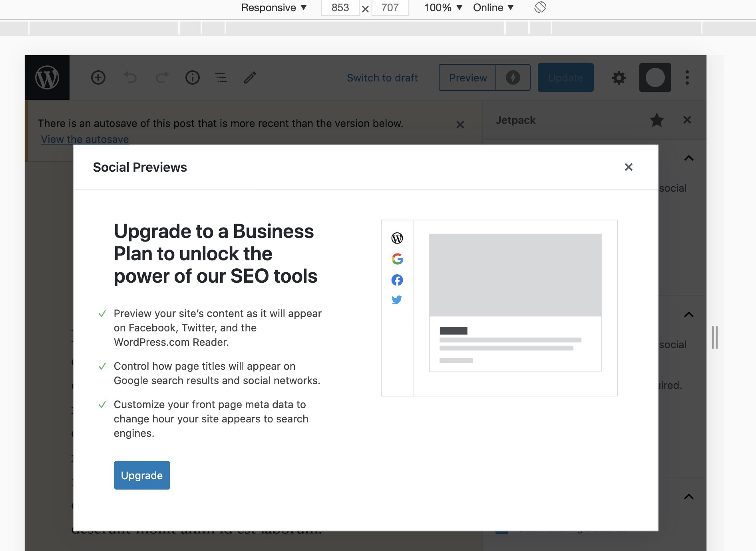Redo the last change
Image resolution: width=756 pixels, height=551 pixels.
pos(162,77)
